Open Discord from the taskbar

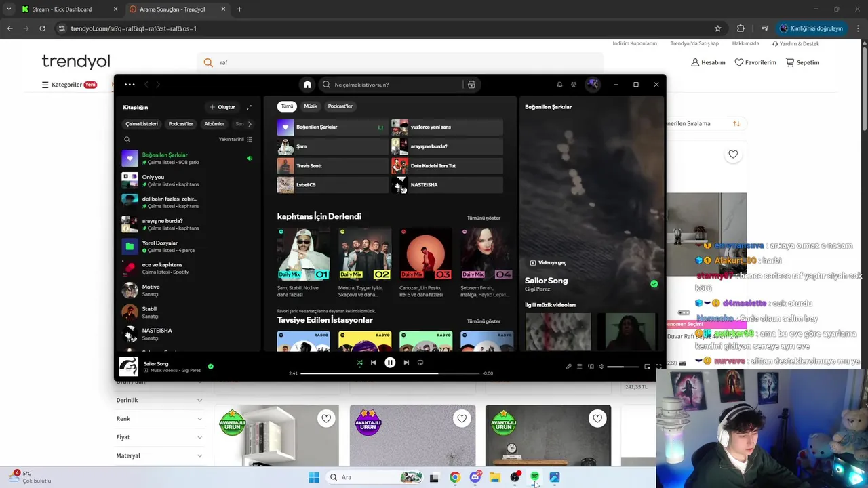click(x=475, y=477)
